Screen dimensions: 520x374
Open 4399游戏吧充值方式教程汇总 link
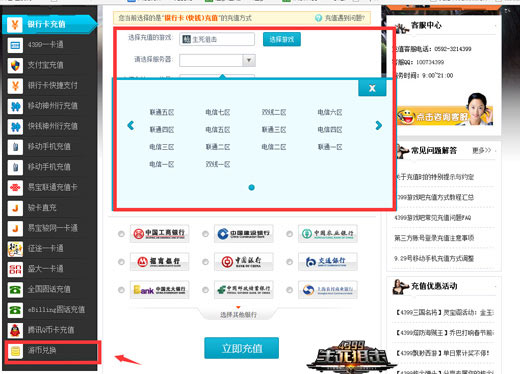click(434, 198)
